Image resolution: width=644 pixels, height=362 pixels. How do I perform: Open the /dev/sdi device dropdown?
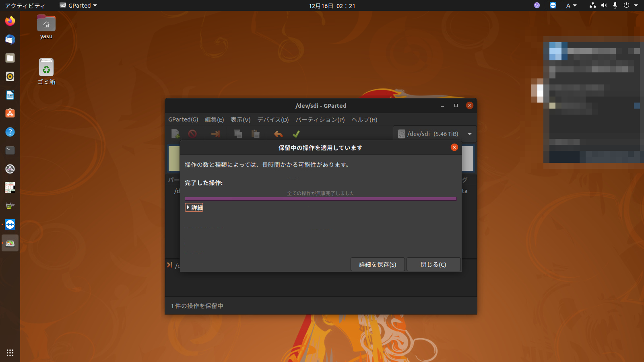(x=435, y=134)
